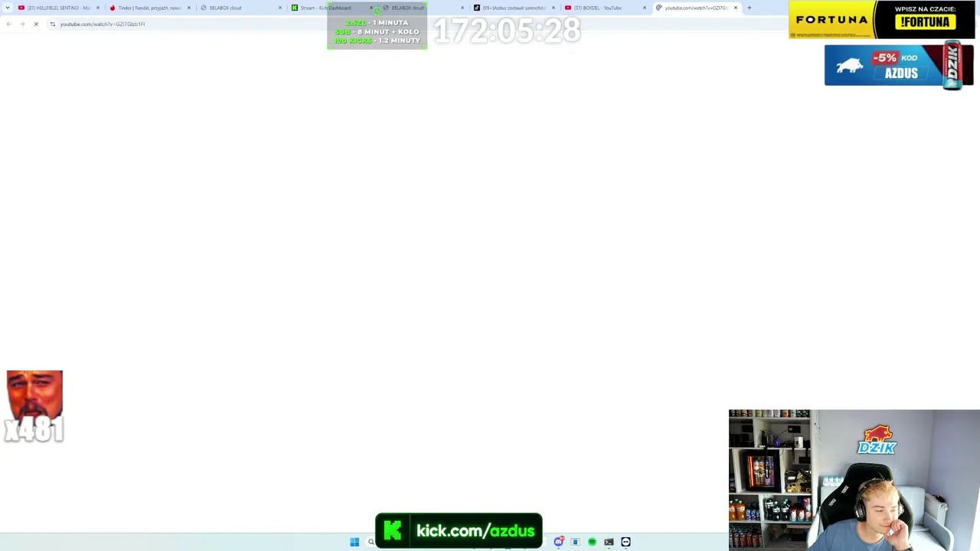This screenshot has height=551, width=980.
Task: Close the TikTok Azdus tab
Action: (x=554, y=8)
